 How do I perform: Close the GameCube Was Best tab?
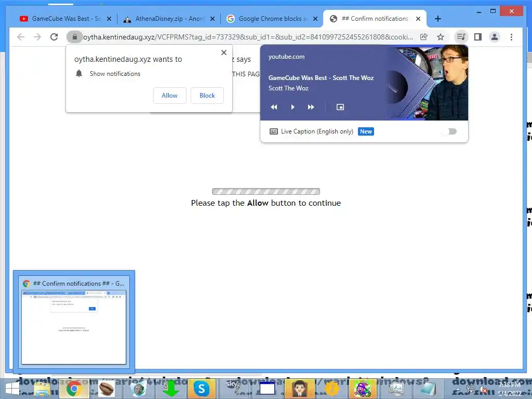coord(109,19)
